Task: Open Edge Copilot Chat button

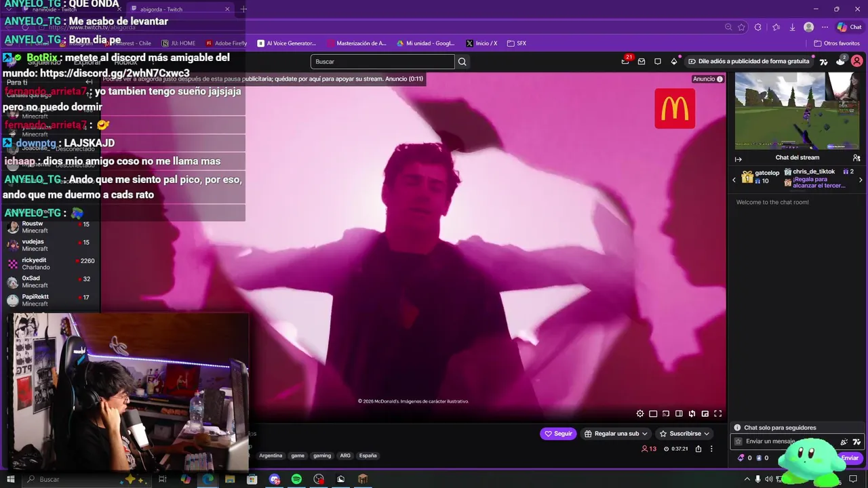Action: point(850,27)
